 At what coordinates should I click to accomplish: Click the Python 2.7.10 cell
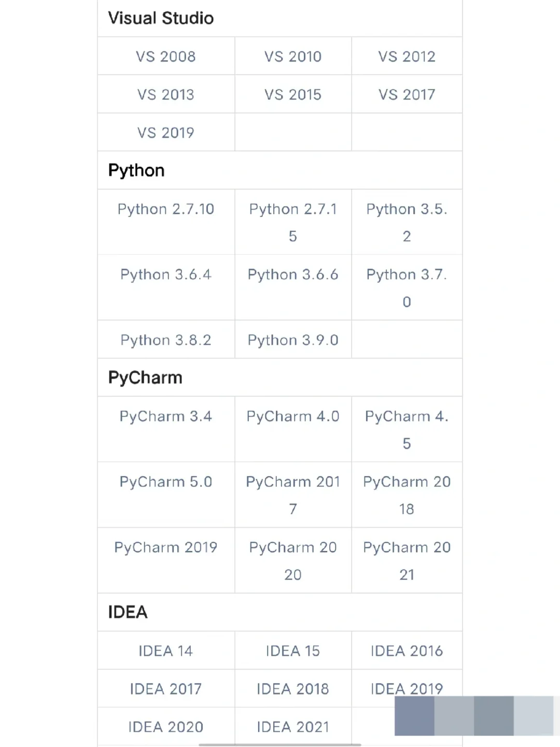[x=166, y=210]
